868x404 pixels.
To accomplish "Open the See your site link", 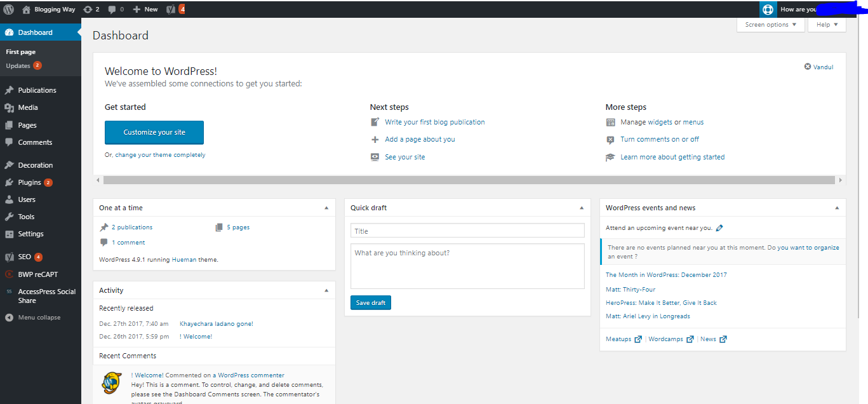I will tap(405, 157).
